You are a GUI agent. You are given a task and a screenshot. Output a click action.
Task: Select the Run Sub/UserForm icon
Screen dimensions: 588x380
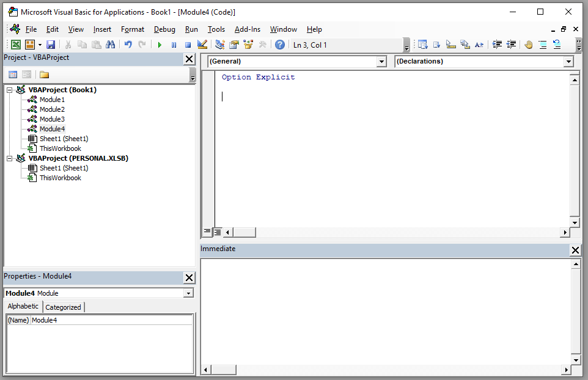click(x=160, y=44)
